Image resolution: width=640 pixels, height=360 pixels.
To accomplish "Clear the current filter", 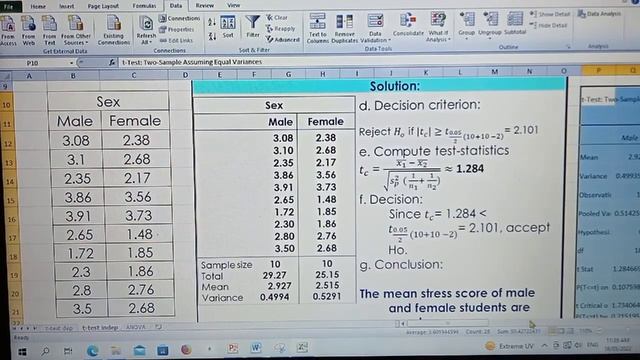I will click(277, 18).
